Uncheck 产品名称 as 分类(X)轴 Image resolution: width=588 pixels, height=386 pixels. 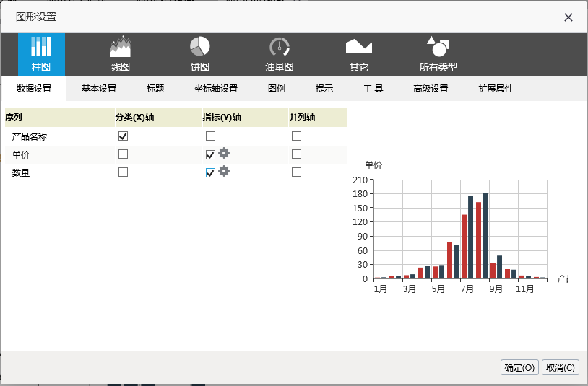click(123, 136)
